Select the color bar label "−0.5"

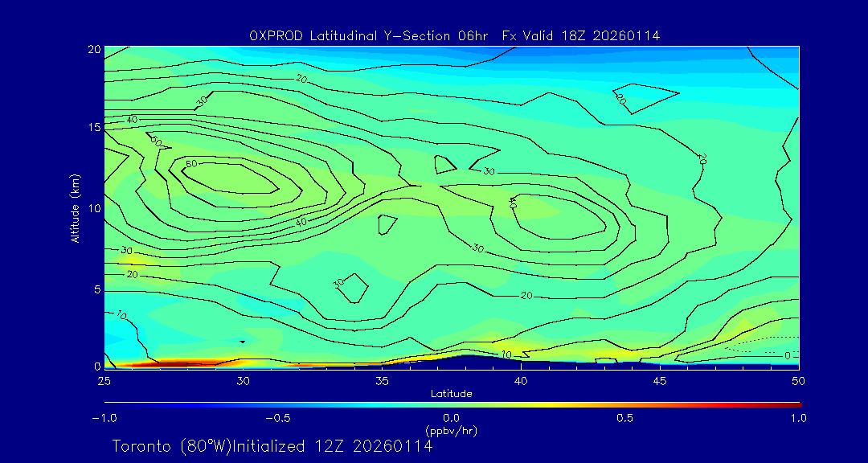point(278,418)
